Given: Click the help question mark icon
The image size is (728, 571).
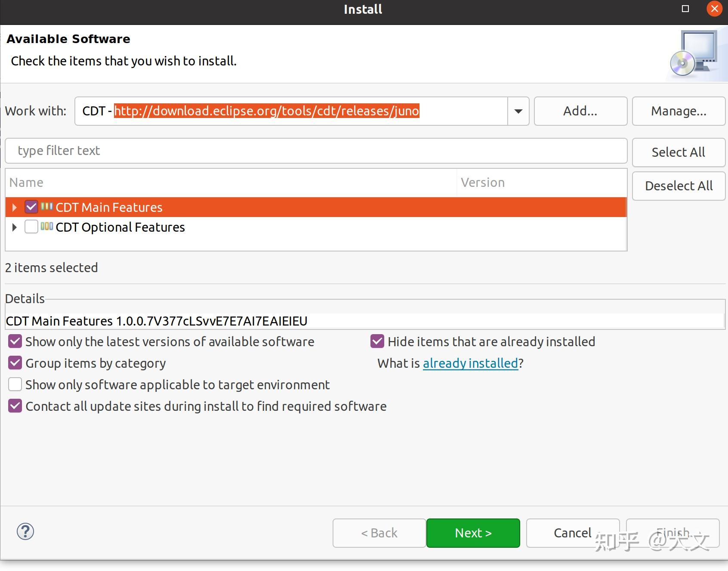Looking at the screenshot, I should [25, 531].
